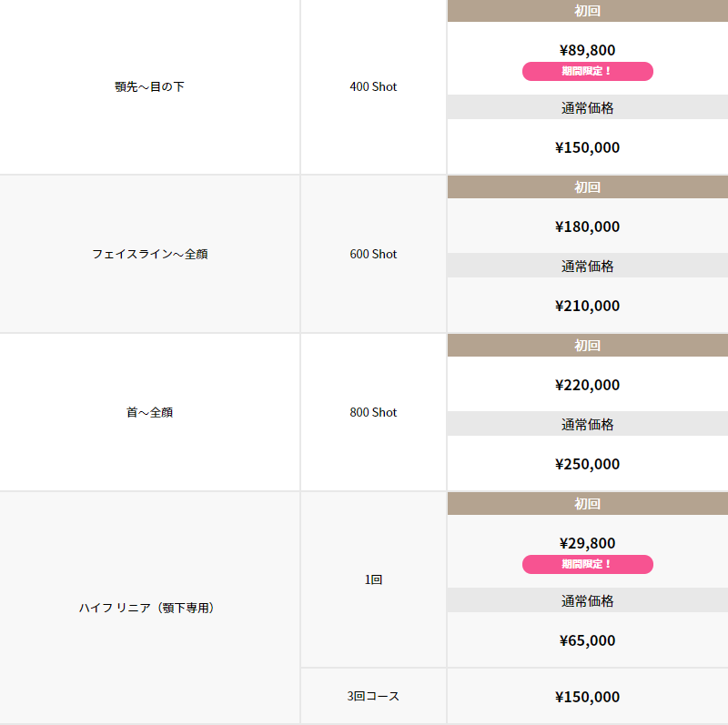Click the ¥65,000 regular price
The image size is (728, 725).
[x=587, y=640]
